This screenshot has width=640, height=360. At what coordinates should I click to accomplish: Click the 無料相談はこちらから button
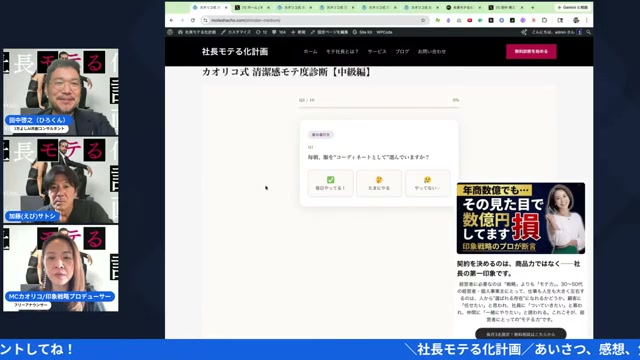coord(521,334)
